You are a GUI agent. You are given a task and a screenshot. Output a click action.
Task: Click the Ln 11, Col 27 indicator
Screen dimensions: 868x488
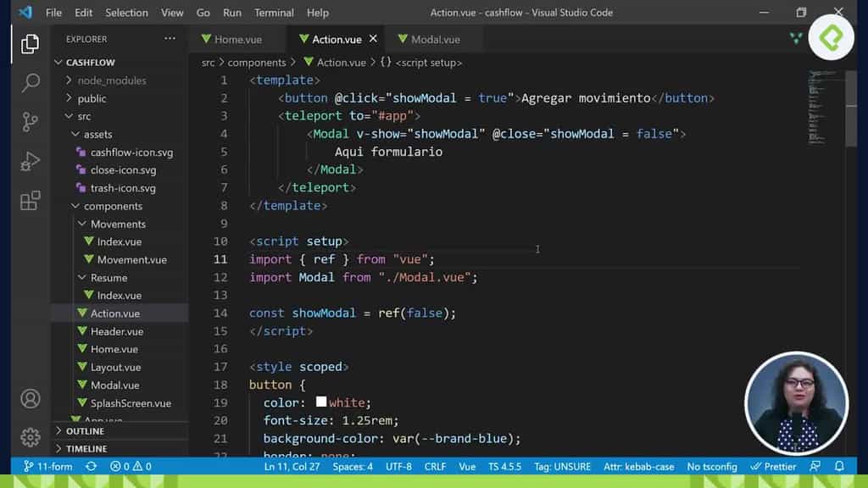[x=292, y=466]
